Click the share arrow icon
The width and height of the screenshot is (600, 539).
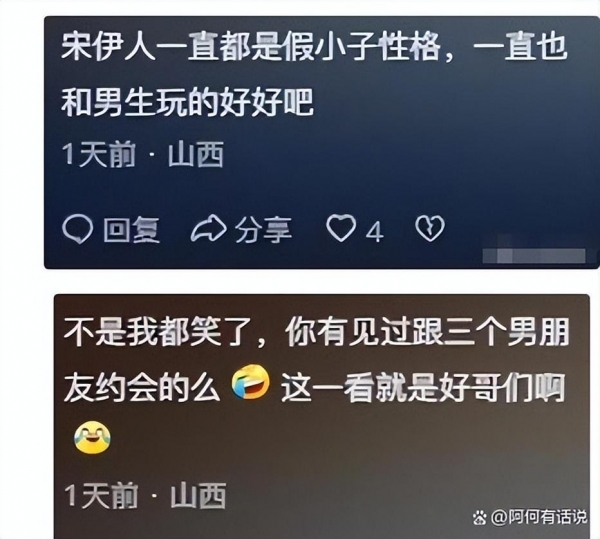tap(209, 228)
